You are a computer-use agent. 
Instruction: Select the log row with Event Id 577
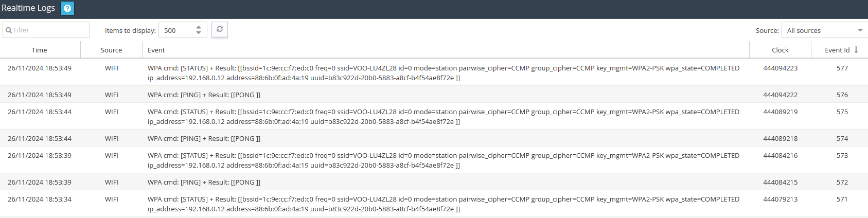434,72
